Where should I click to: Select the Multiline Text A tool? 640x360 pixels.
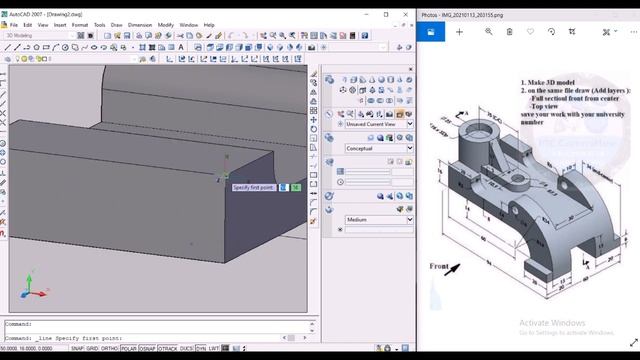click(181, 47)
